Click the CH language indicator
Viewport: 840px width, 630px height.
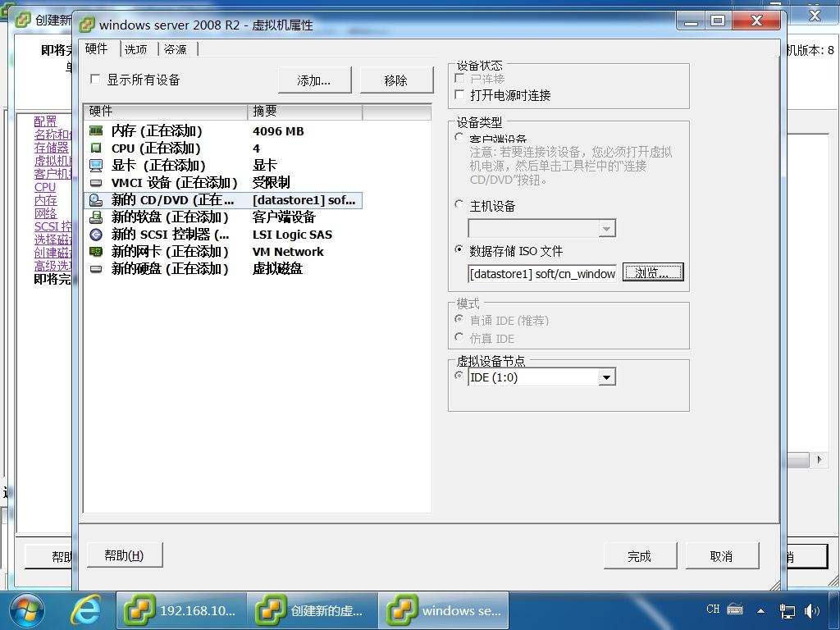coord(713,609)
